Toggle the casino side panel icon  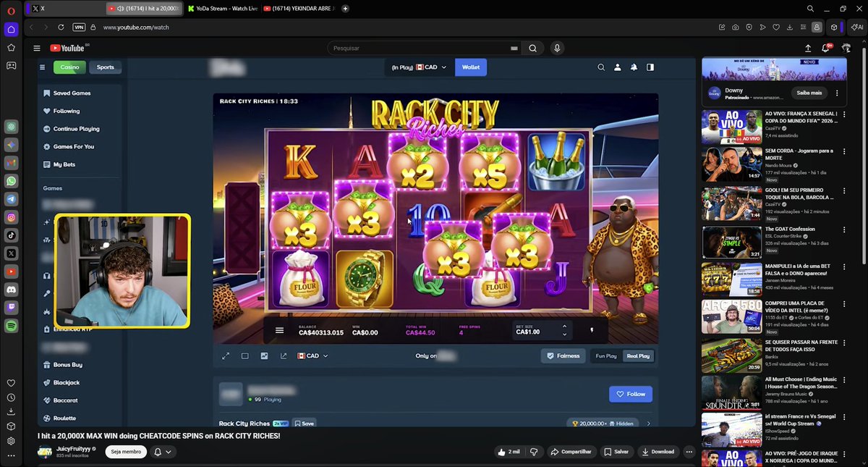click(650, 67)
